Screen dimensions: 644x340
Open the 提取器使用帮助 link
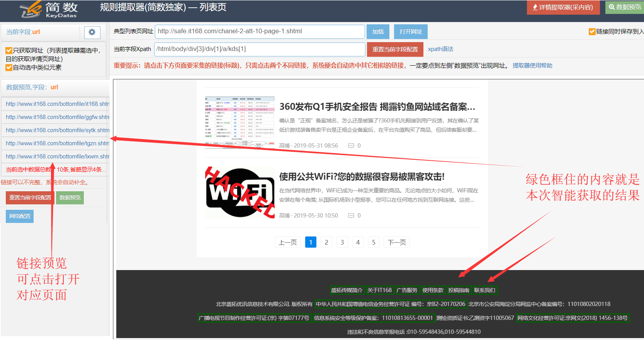tap(532, 66)
